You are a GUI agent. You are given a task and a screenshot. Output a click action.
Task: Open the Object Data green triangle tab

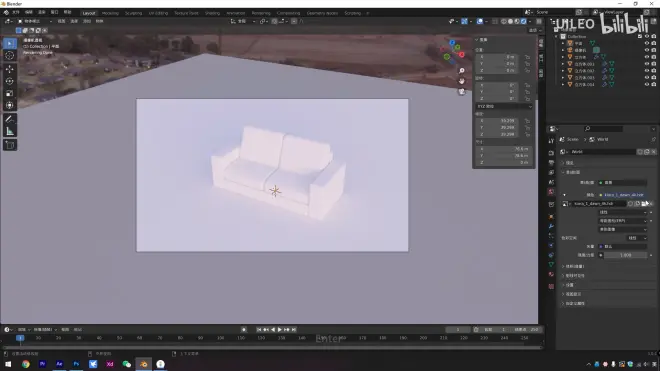(551, 264)
